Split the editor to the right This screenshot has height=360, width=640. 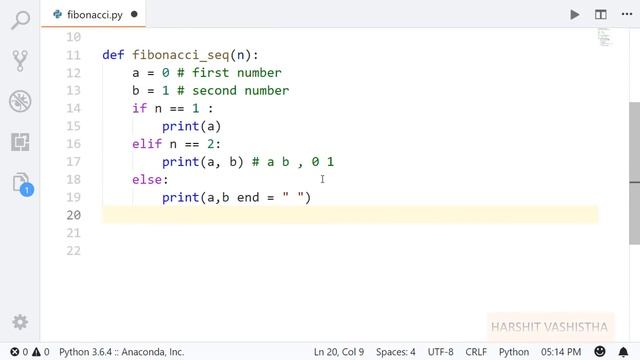click(600, 15)
